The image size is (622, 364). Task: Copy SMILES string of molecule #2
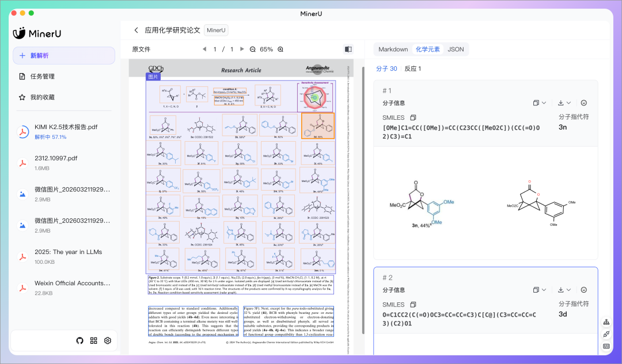click(x=413, y=305)
